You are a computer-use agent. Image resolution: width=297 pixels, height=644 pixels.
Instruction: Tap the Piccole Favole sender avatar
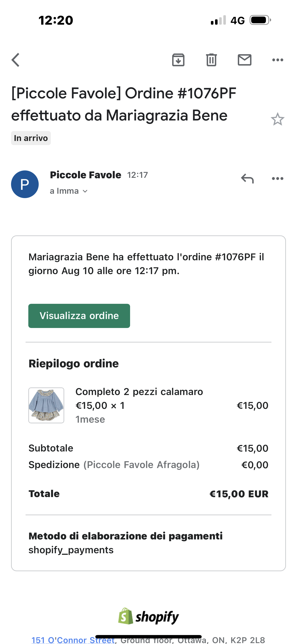[x=25, y=184]
